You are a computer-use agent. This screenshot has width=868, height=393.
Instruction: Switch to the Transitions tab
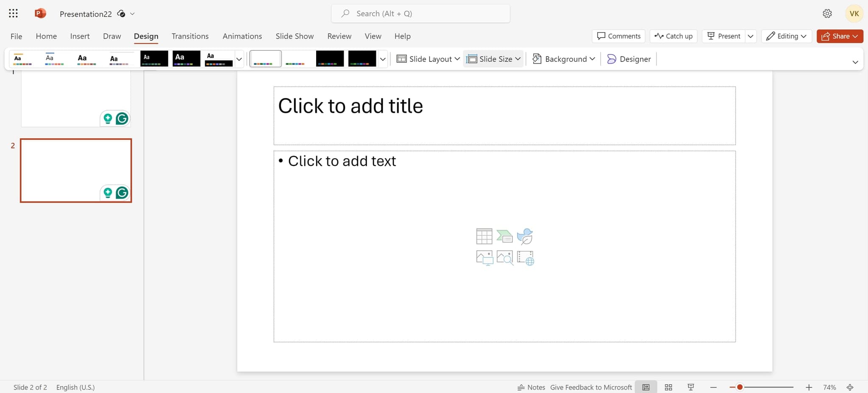click(190, 36)
